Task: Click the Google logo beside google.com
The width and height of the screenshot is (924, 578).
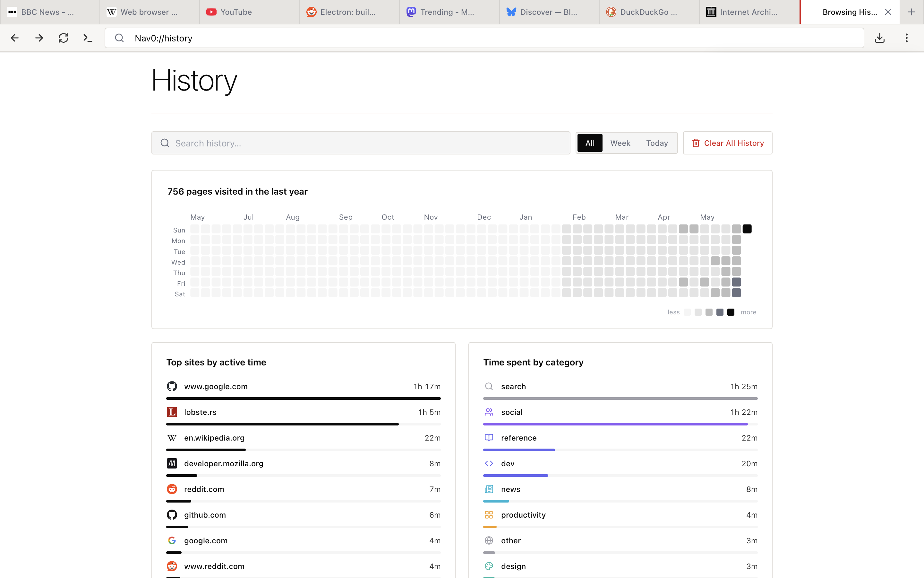Action: pyautogui.click(x=172, y=540)
